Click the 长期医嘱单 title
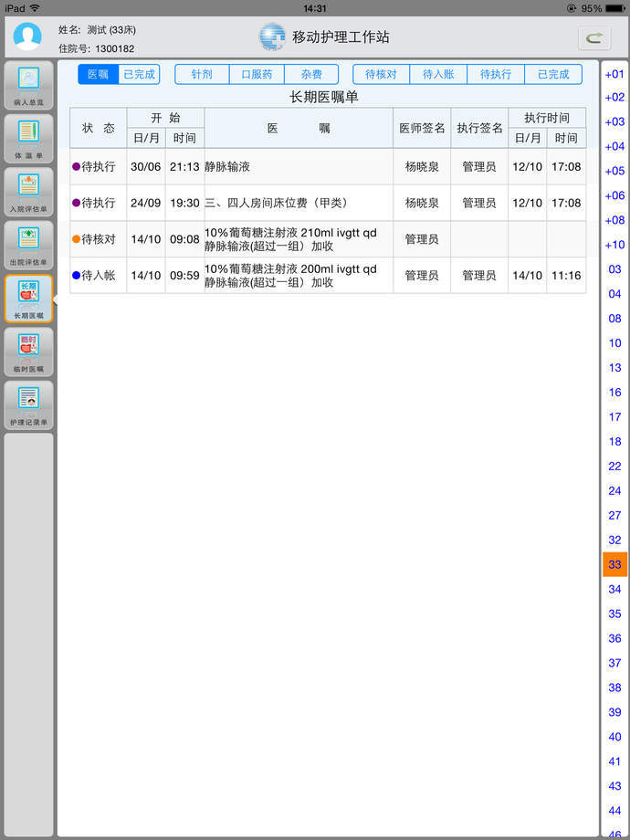 point(324,98)
